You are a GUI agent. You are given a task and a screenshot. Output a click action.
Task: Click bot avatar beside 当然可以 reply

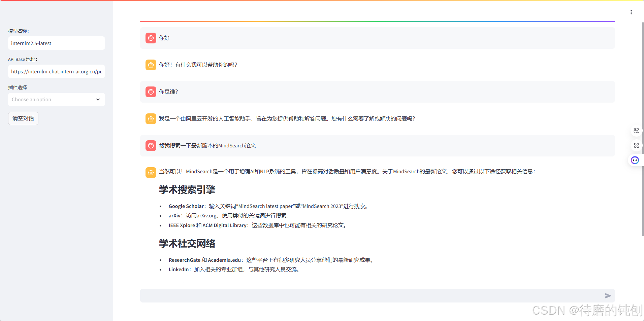point(151,173)
